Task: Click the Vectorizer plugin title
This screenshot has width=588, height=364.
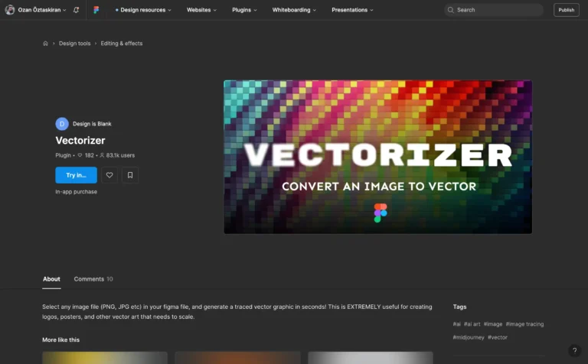Action: point(80,141)
